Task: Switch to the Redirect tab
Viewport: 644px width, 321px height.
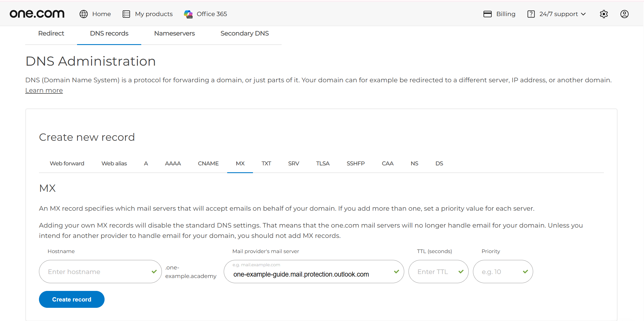Action: click(51, 34)
